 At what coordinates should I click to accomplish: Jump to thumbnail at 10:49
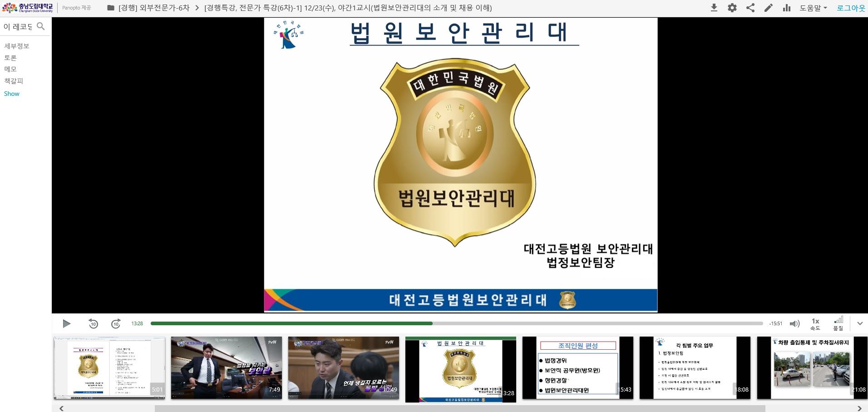[x=344, y=368]
